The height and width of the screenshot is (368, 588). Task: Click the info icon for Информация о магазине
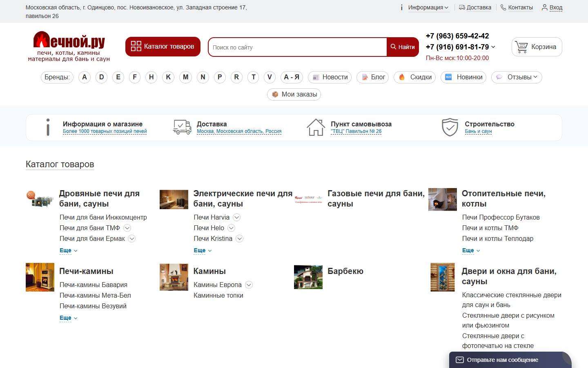48,127
